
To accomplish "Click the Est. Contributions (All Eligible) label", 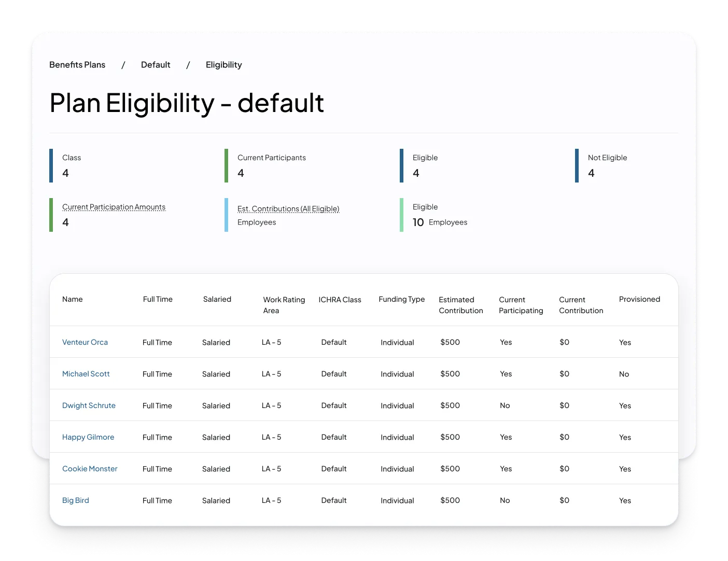I will [288, 209].
